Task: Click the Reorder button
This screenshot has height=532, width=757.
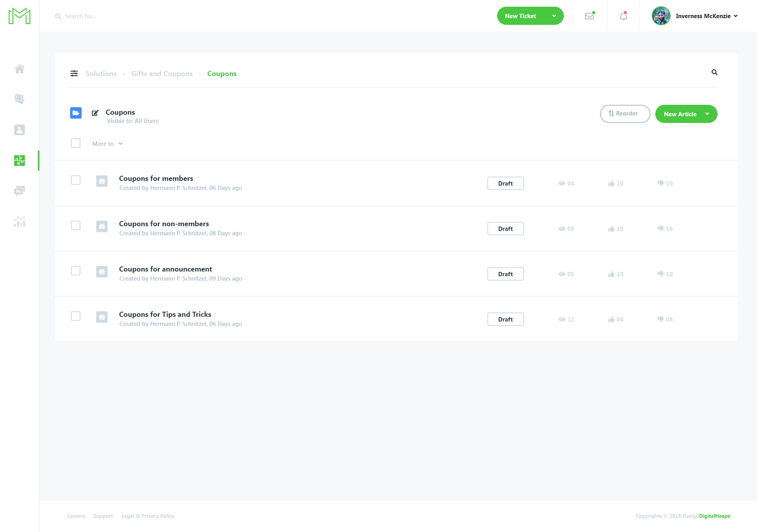Action: (x=625, y=113)
